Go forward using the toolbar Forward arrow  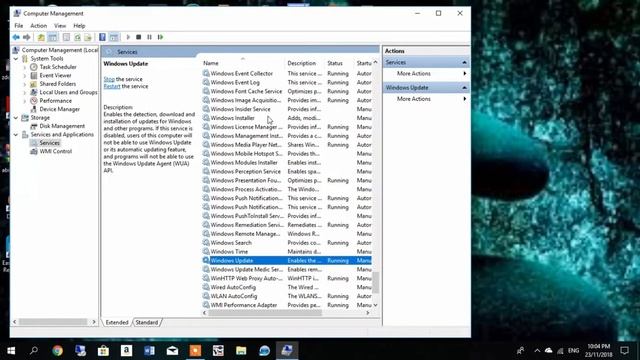[27, 37]
